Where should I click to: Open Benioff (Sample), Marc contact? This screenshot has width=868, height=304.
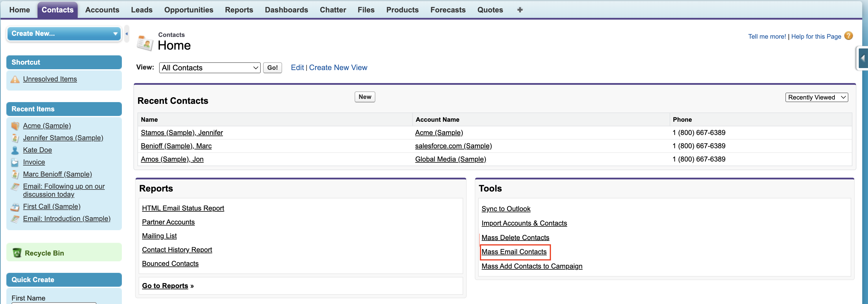(x=176, y=146)
